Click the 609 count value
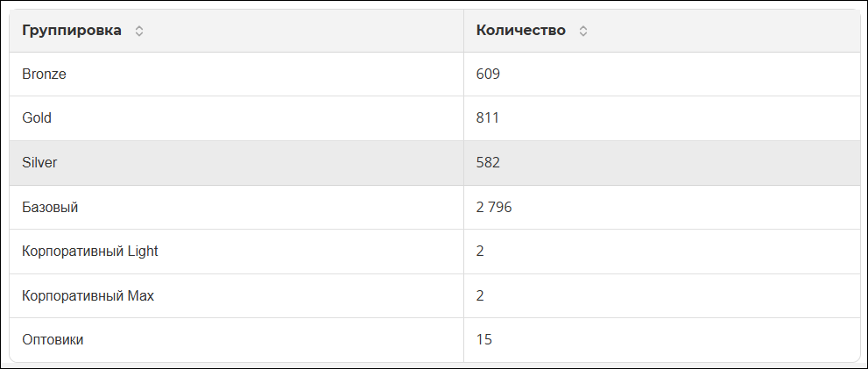The width and height of the screenshot is (868, 369). (488, 75)
